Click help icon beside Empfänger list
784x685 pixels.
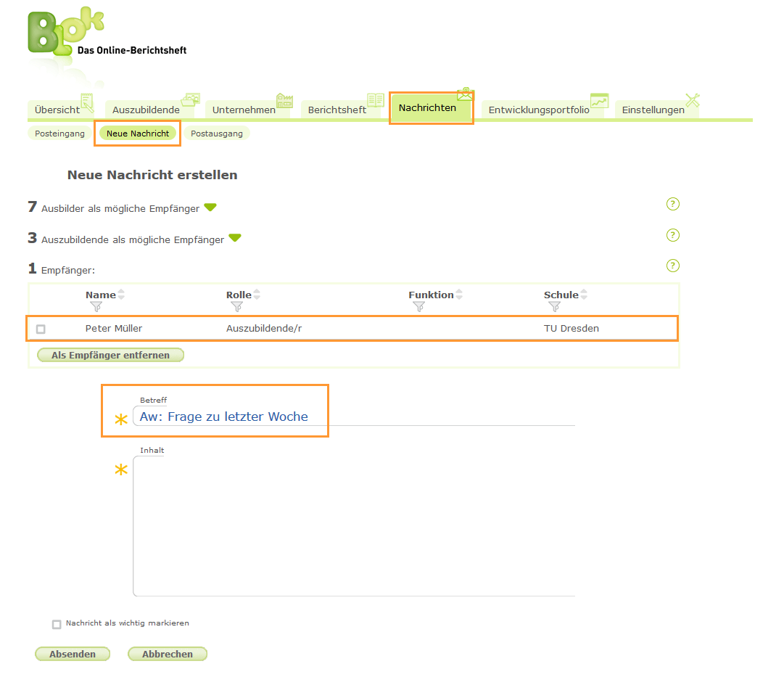pos(672,266)
